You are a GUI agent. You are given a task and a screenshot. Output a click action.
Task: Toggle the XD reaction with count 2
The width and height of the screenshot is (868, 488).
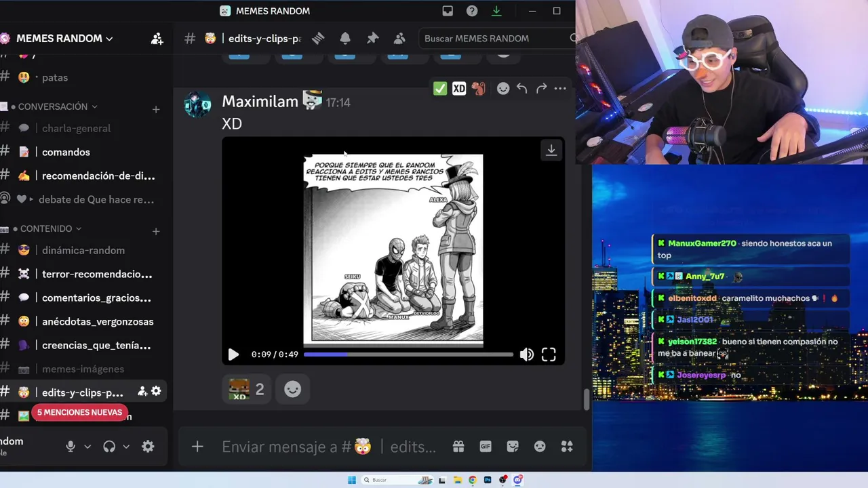click(246, 389)
